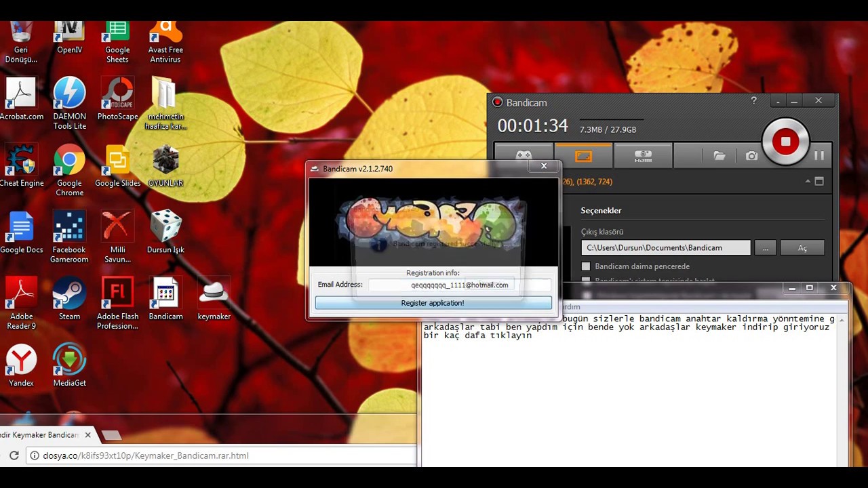
Task: Toggle the Bandicam window mode square icon
Action: 819,182
